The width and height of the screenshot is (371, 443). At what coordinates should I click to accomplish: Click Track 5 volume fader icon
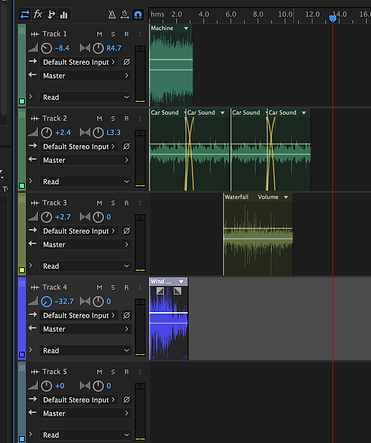click(33, 386)
